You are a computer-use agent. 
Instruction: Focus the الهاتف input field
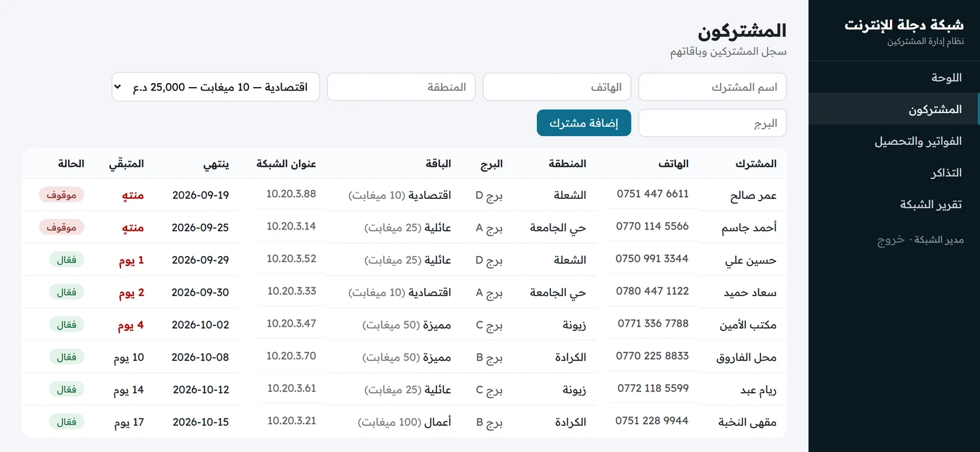557,87
